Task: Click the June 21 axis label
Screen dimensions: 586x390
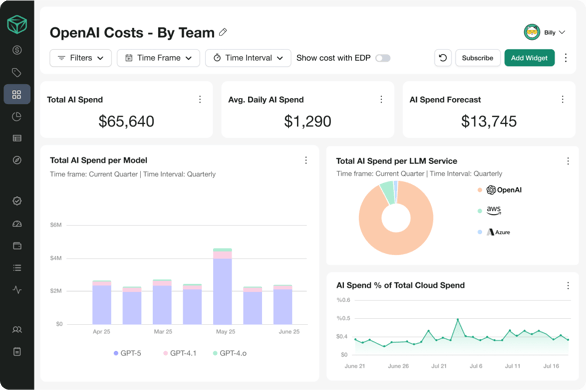Action: click(x=355, y=366)
